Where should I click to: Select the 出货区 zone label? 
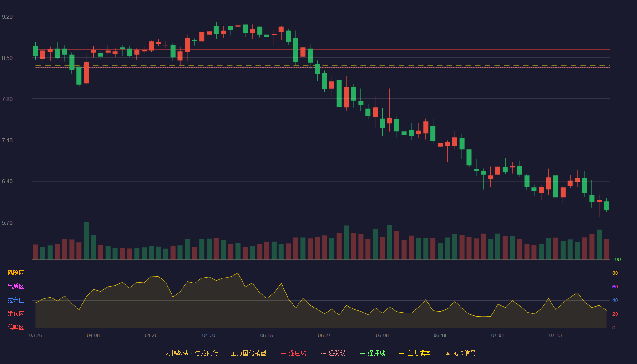(x=15, y=287)
